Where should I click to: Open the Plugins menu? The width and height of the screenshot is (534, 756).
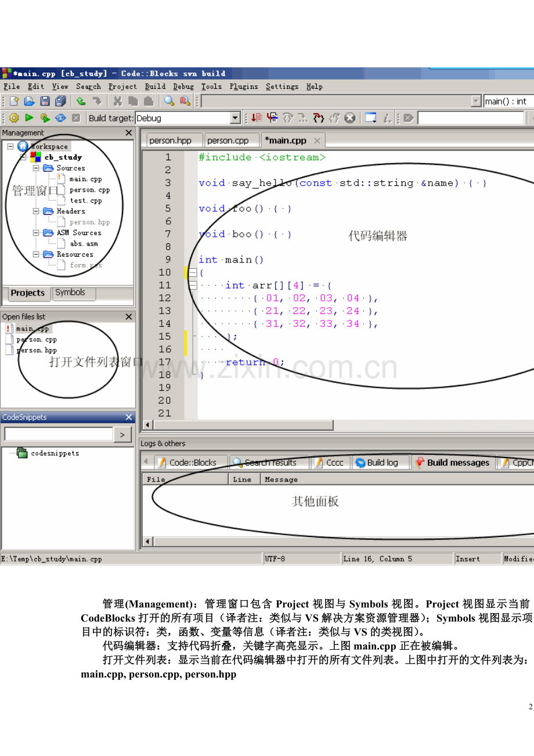(244, 87)
